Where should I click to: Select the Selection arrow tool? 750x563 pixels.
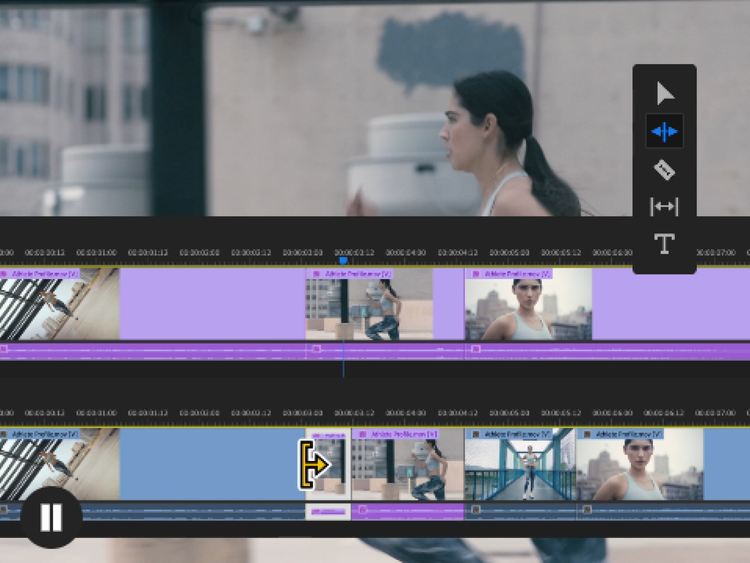click(665, 93)
